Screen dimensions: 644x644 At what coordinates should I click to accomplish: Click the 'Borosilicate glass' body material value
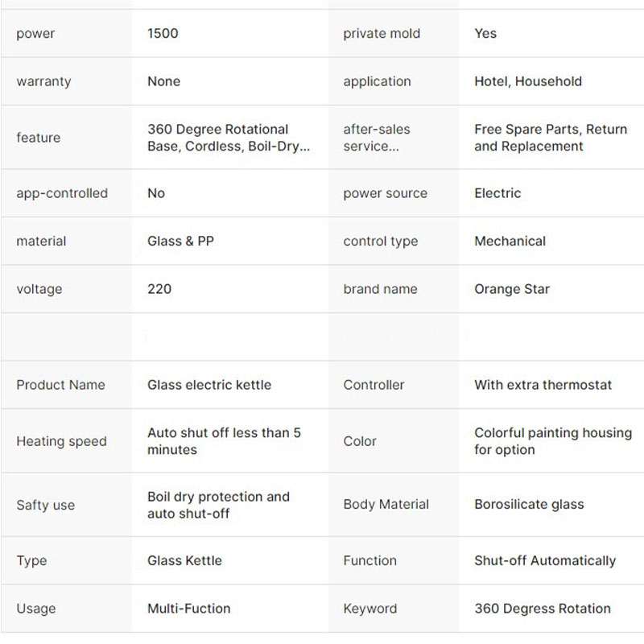click(529, 505)
